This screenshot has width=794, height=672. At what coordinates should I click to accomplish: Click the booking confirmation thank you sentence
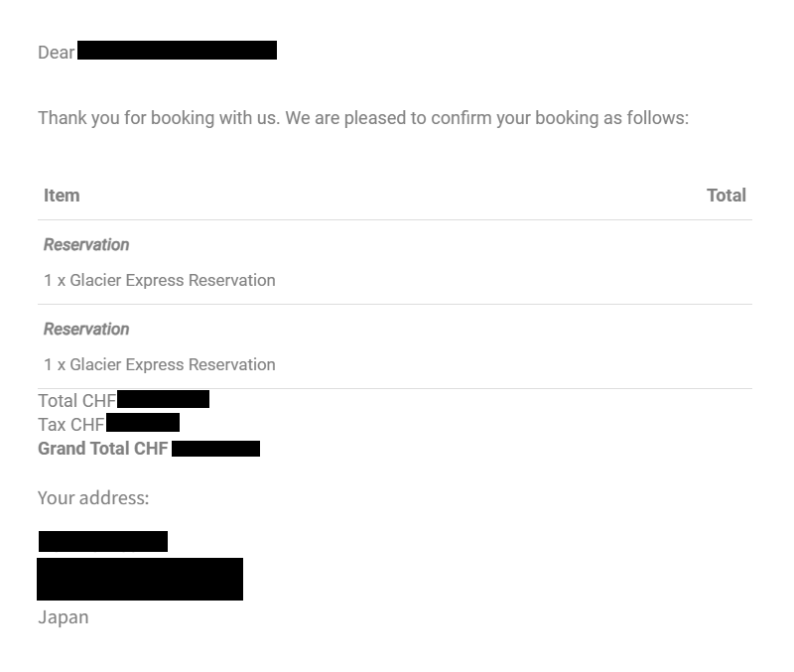click(363, 118)
